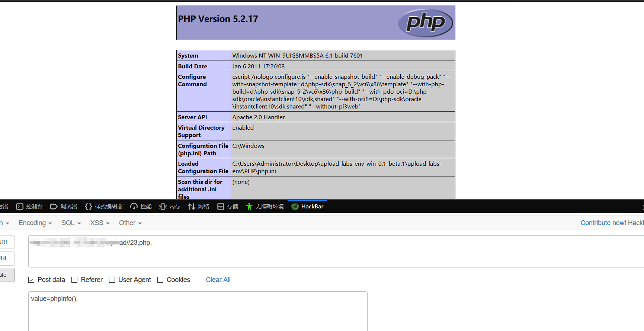Click the Scan this dir label
This screenshot has width=644, height=331.
pyautogui.click(x=200, y=189)
